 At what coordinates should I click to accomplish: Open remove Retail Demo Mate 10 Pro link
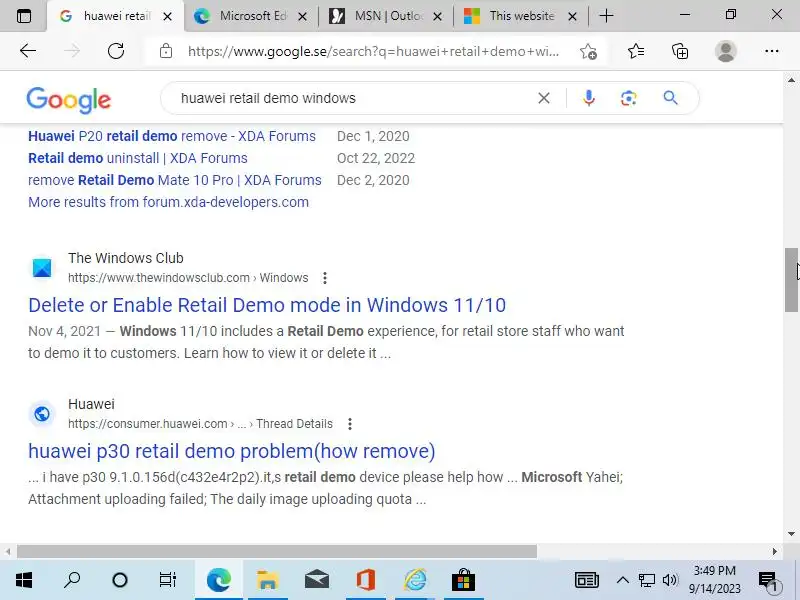174,180
